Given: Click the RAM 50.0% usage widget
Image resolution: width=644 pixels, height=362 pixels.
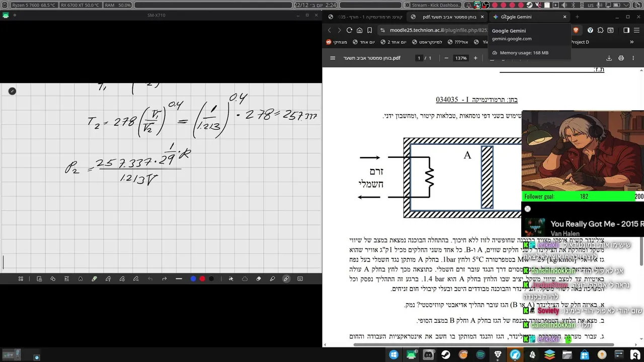Looking at the screenshot, I should tap(118, 5).
